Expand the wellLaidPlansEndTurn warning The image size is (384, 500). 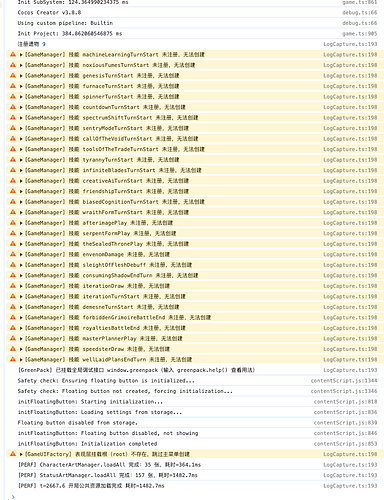point(21,359)
